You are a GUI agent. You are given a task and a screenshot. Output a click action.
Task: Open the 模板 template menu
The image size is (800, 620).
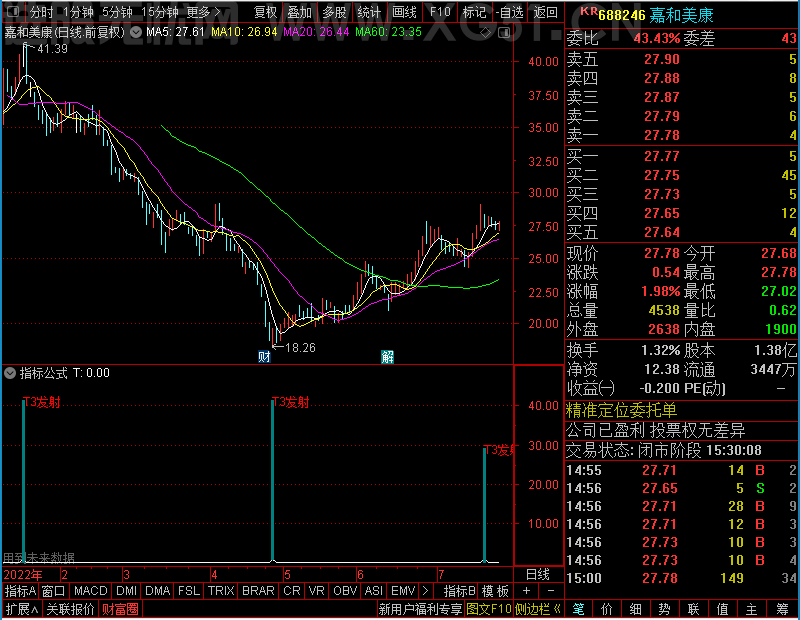coord(495,591)
